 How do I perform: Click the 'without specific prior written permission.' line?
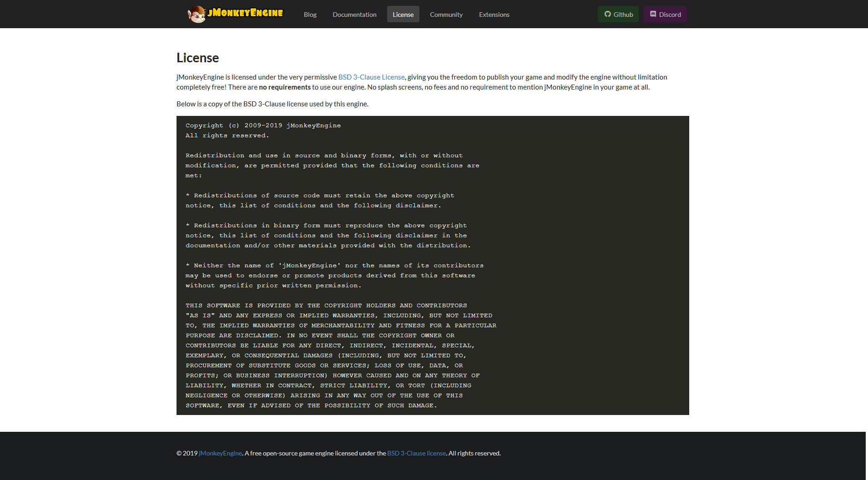(x=273, y=285)
